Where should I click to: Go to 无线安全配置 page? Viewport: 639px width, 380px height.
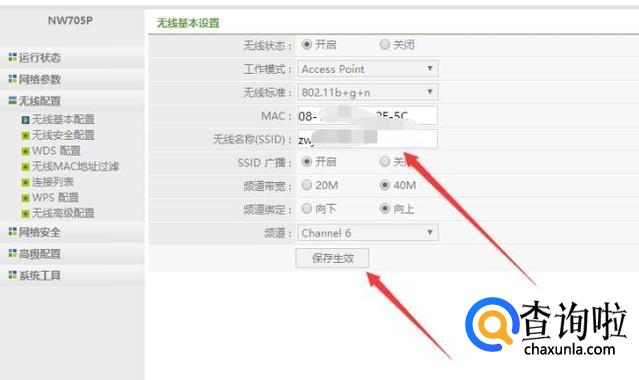(63, 135)
